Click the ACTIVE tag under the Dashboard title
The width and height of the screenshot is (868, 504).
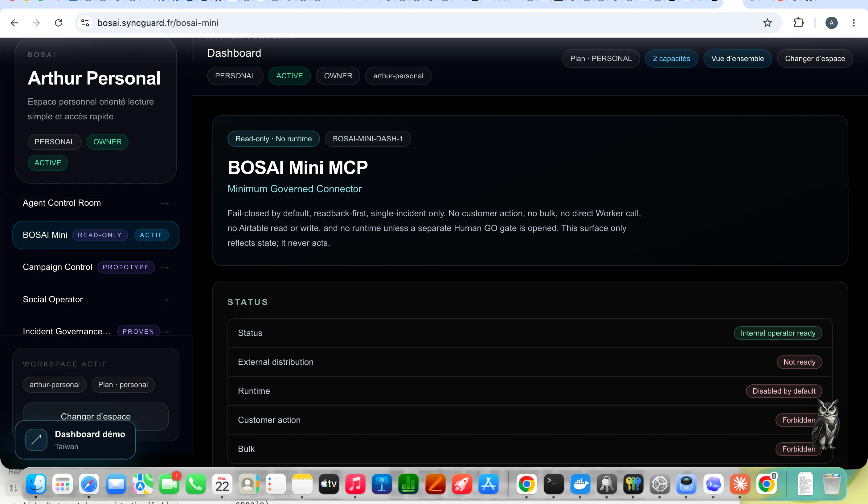(289, 76)
